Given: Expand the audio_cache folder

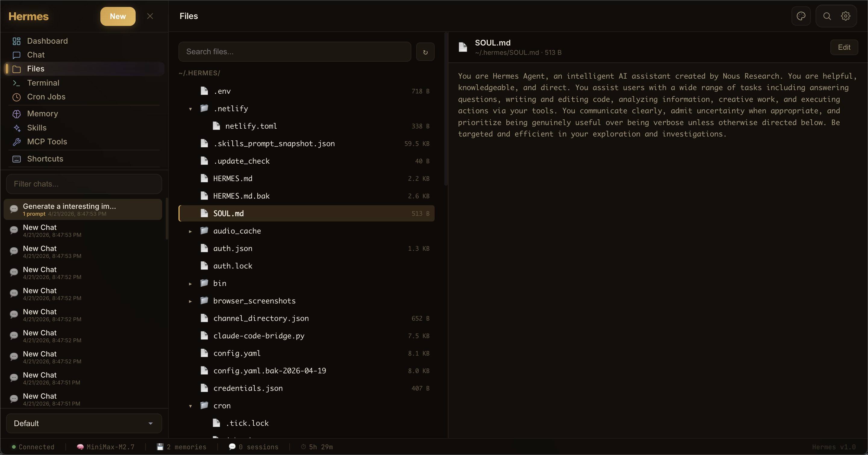Looking at the screenshot, I should [190, 231].
